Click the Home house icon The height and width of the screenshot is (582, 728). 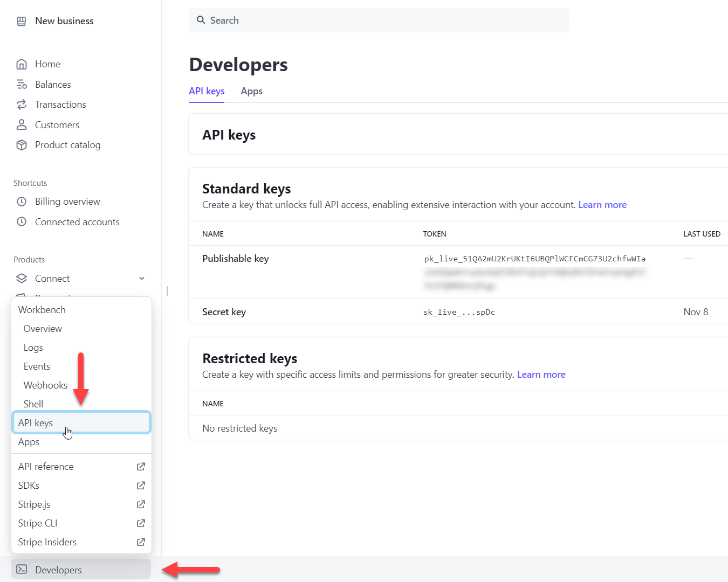click(22, 64)
